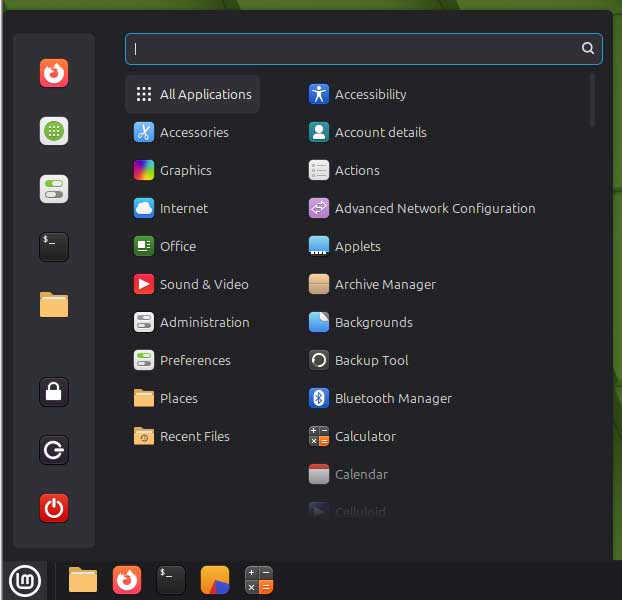Screen dimensions: 622x600
Task: Log out using the logout icon
Action: (54, 450)
